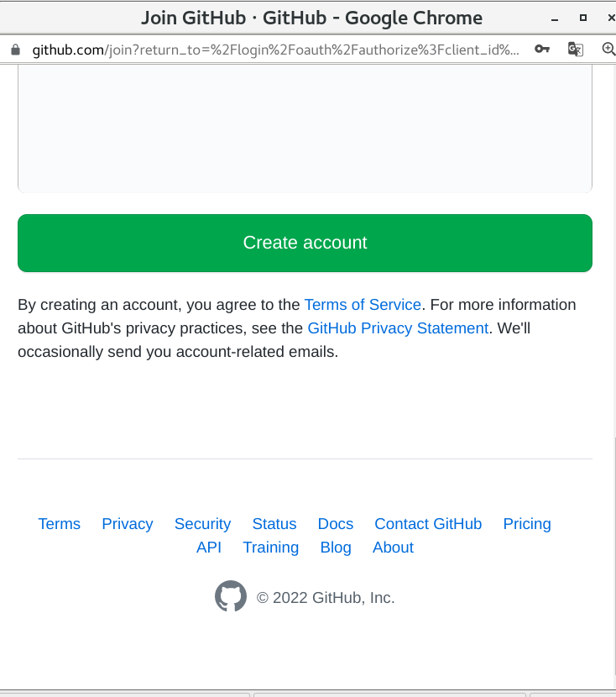Click the Google Translate page icon
Viewport: 616px width, 697px height.
(x=575, y=50)
